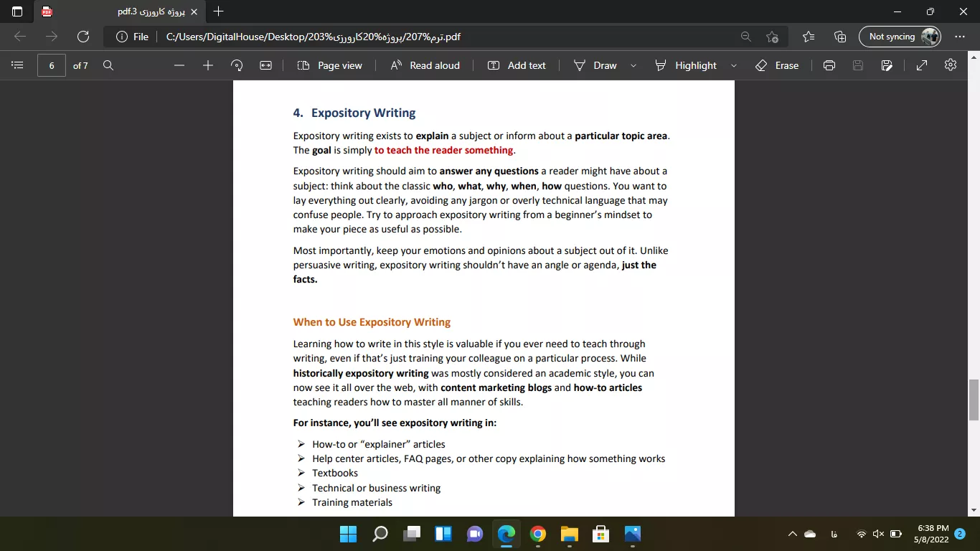The height and width of the screenshot is (551, 980).
Task: Click the OneDrive cloud tray icon
Action: (811, 534)
